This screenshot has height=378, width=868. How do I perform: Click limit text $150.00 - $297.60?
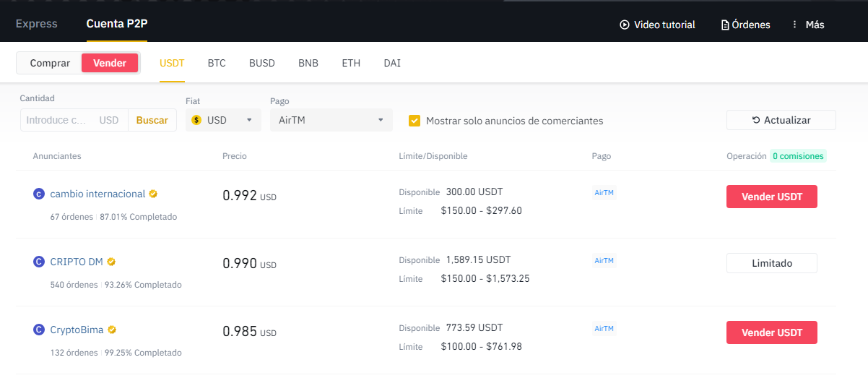pyautogui.click(x=481, y=210)
